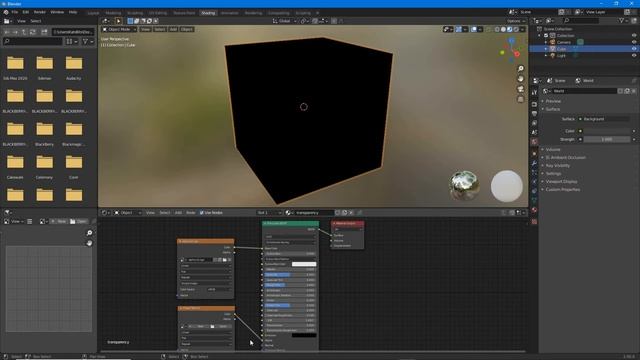Open the Edit menu
The width and height of the screenshot is (640, 360).
[26, 12]
